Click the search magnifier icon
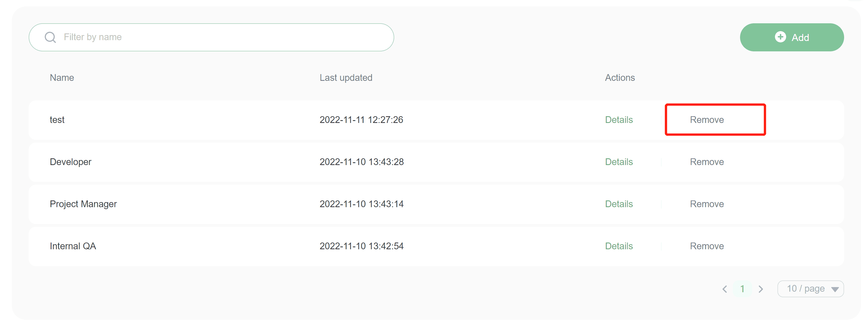Viewport: 868px width, 320px height. (x=50, y=37)
